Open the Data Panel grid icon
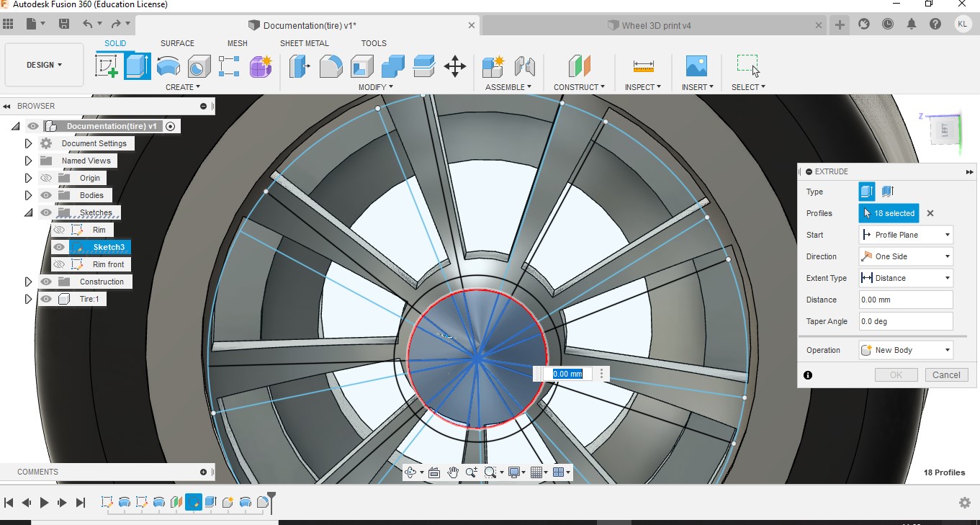980x525 pixels. [9, 24]
